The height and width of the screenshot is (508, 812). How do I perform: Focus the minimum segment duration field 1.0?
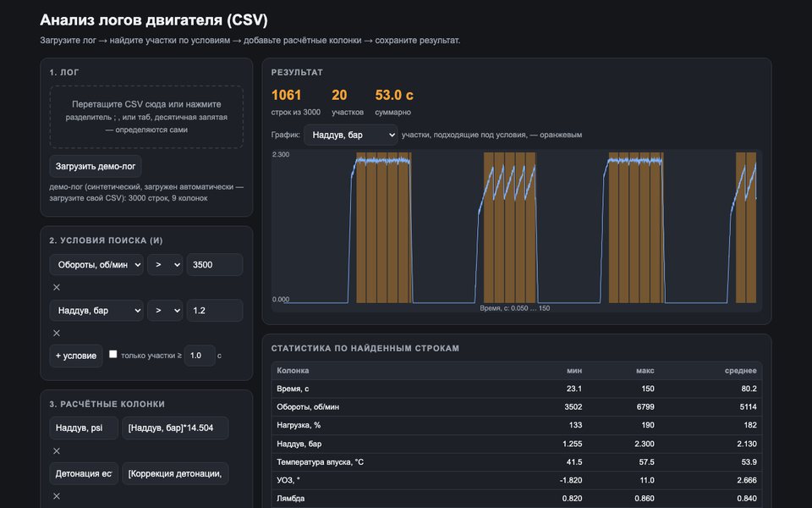tap(200, 356)
